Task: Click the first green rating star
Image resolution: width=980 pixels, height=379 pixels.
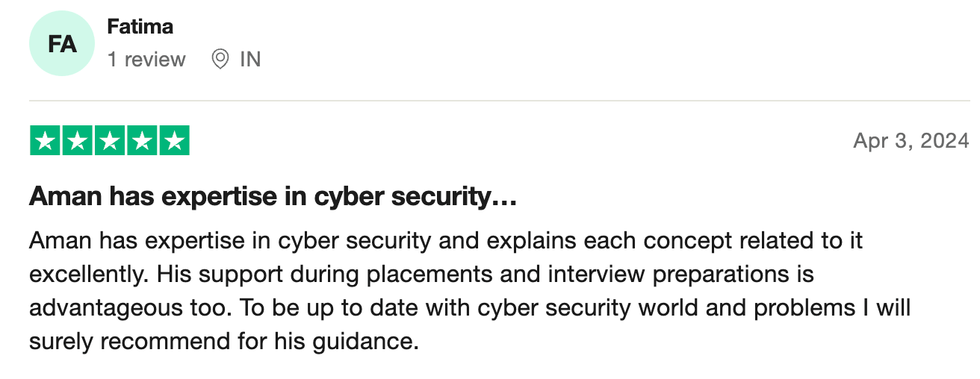Action: tap(45, 141)
